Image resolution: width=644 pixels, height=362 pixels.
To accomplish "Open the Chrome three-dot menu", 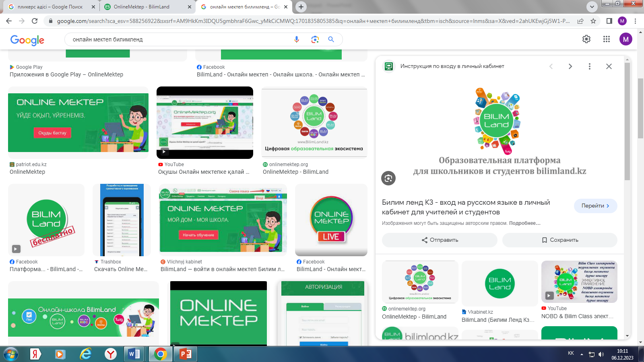I will (x=636, y=21).
